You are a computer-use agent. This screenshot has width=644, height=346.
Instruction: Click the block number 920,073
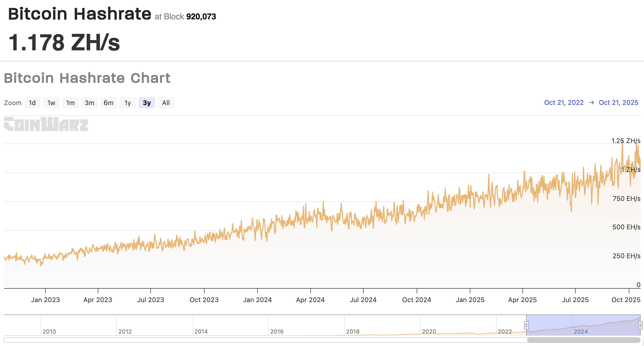point(201,17)
